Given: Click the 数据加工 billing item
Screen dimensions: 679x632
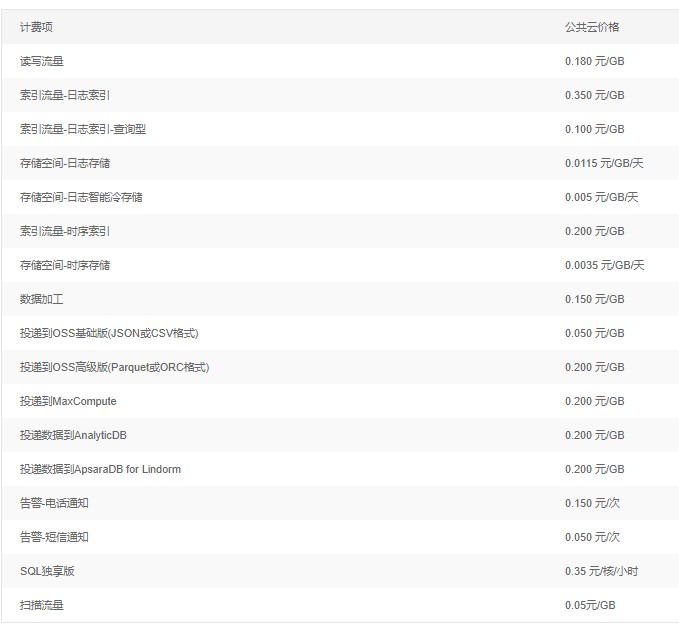Looking at the screenshot, I should (42, 299).
